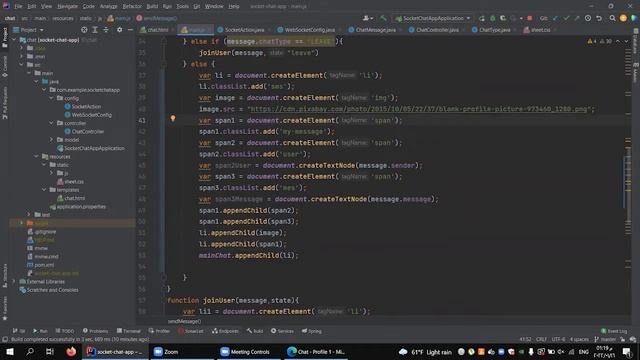Click the Select Opened File target icon
The image size is (640, 360).
84,30
